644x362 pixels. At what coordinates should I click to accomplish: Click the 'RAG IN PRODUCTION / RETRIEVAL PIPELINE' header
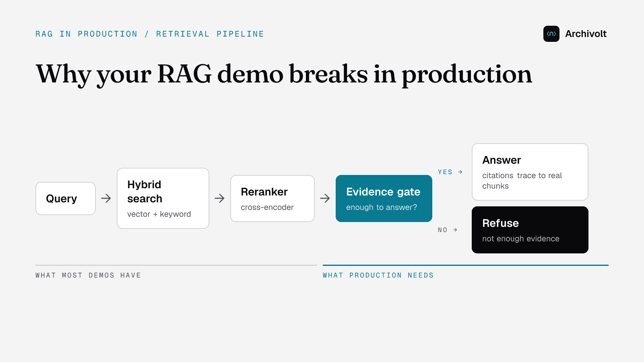(x=150, y=34)
